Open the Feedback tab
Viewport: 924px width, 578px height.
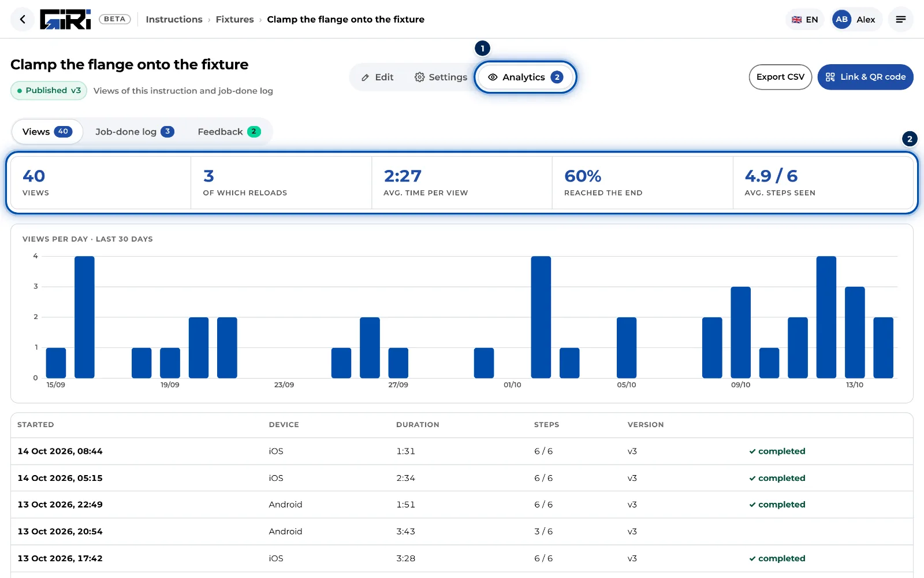[229, 132]
